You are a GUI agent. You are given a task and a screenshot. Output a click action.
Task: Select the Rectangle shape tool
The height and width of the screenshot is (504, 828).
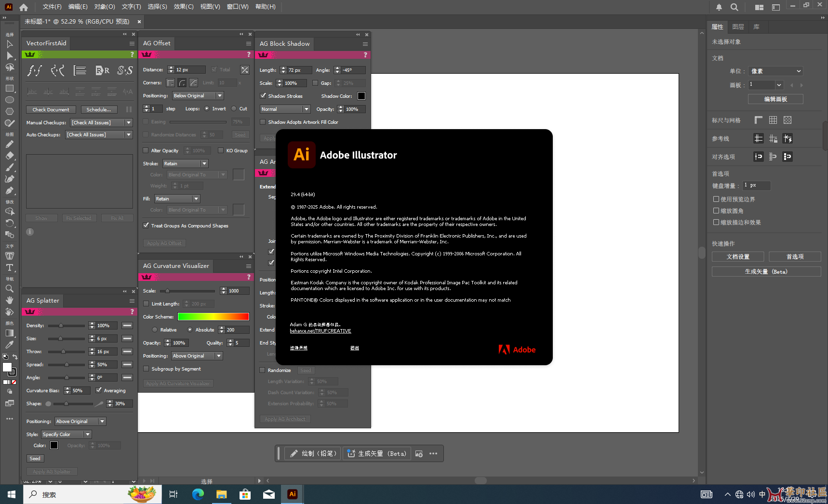pos(9,89)
